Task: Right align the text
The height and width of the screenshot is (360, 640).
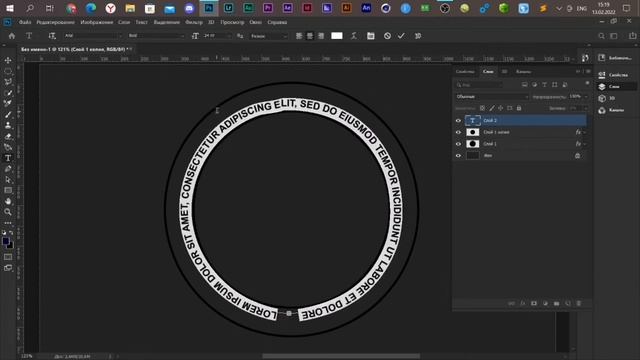Action: [x=321, y=36]
